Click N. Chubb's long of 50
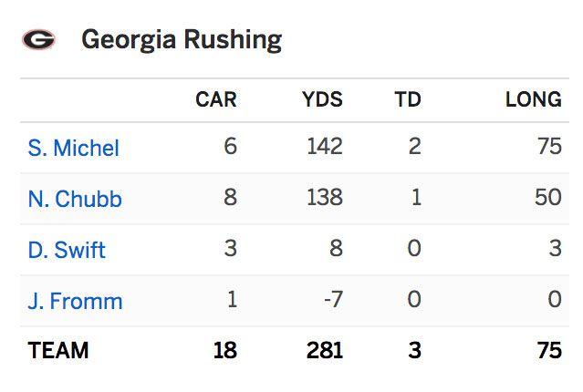 click(x=548, y=198)
